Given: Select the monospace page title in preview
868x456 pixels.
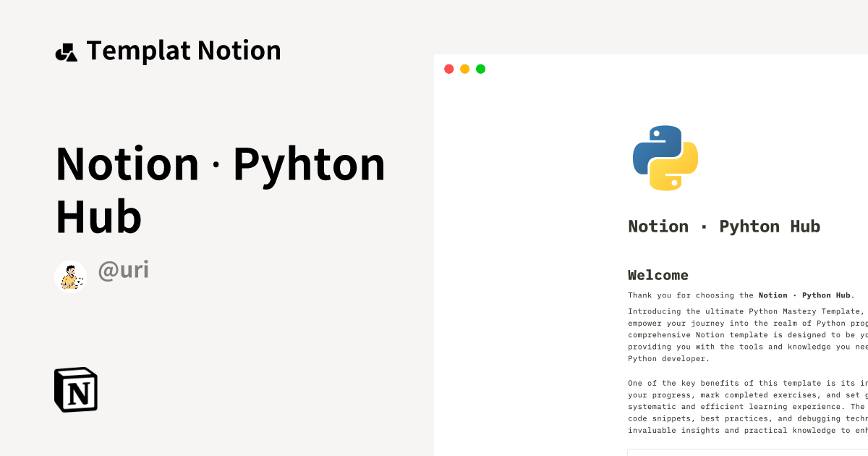Looking at the screenshot, I should (x=723, y=227).
